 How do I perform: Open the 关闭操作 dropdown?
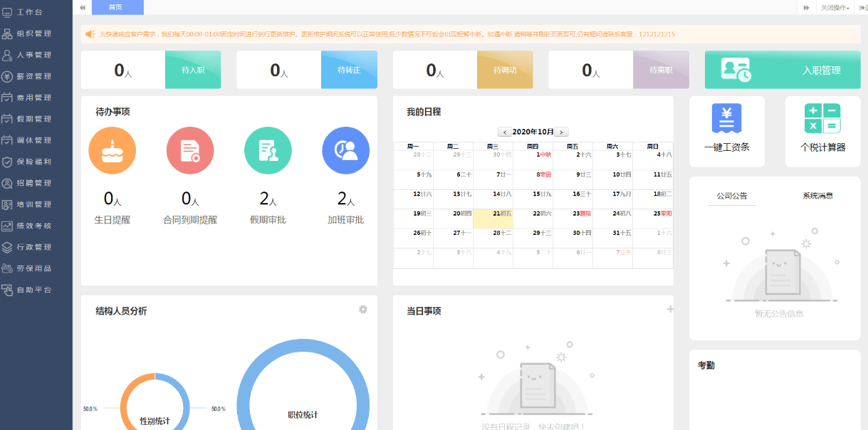[x=835, y=7]
